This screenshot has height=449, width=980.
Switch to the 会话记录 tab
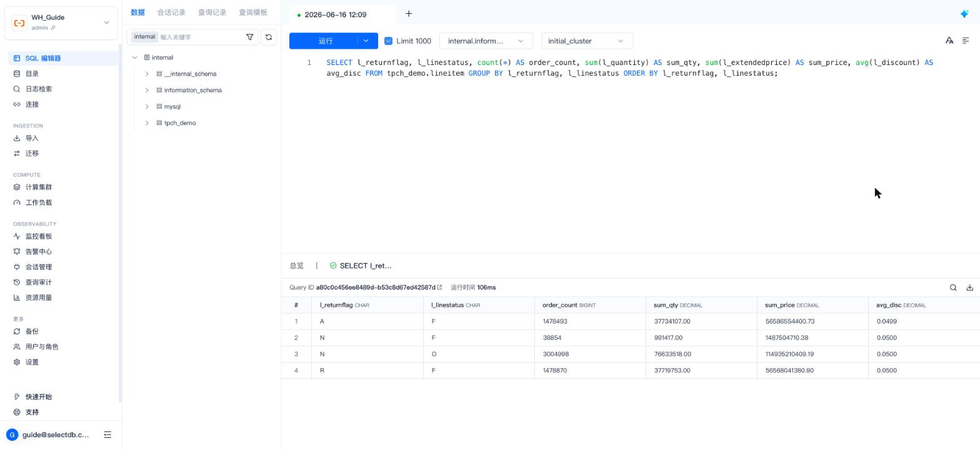pos(171,13)
